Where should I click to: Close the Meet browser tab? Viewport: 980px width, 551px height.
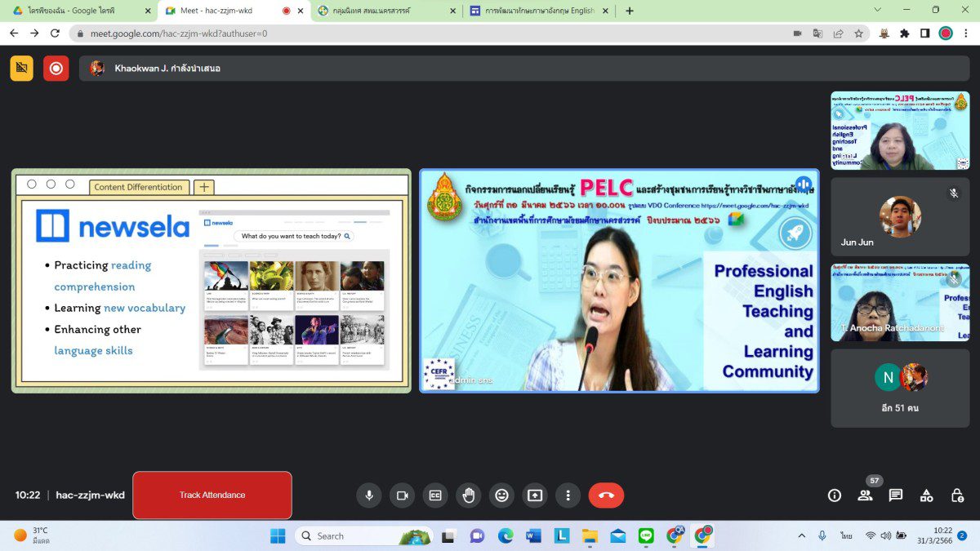[x=300, y=11]
